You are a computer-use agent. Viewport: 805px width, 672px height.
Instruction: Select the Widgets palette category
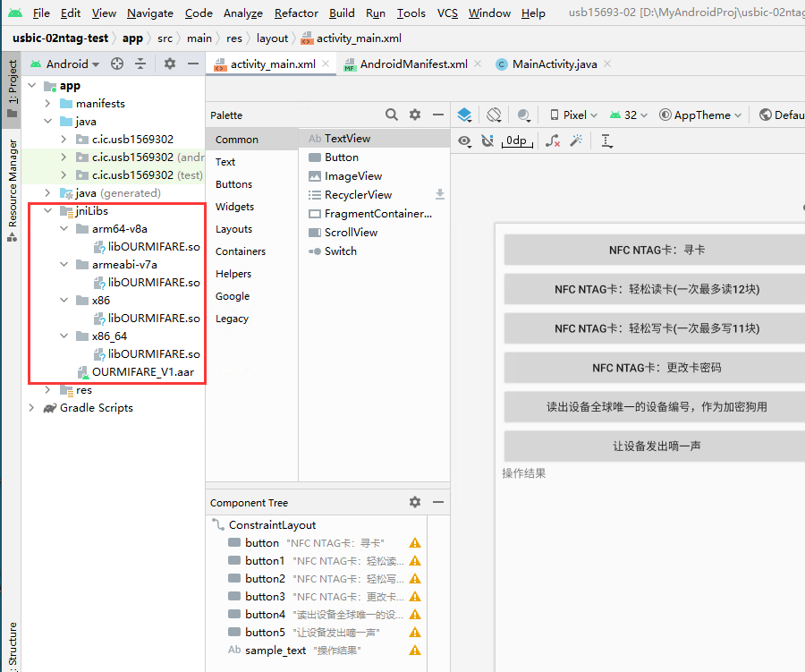click(234, 207)
